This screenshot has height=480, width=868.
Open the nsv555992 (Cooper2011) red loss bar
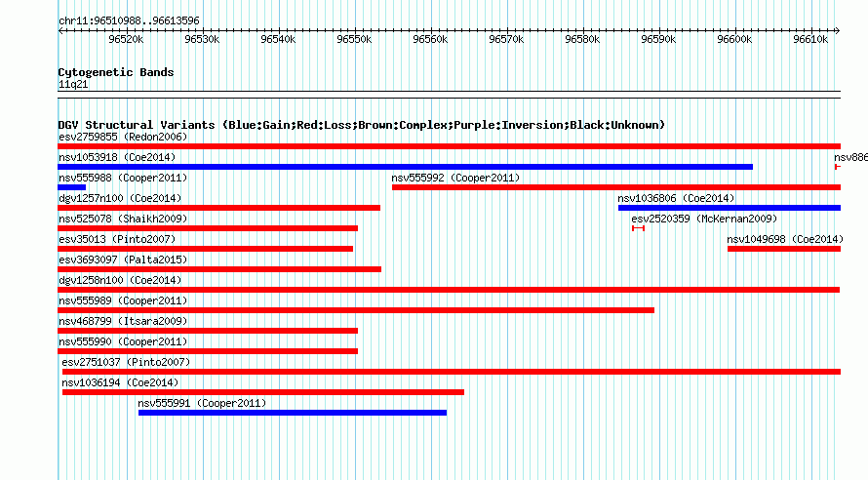click(616, 187)
